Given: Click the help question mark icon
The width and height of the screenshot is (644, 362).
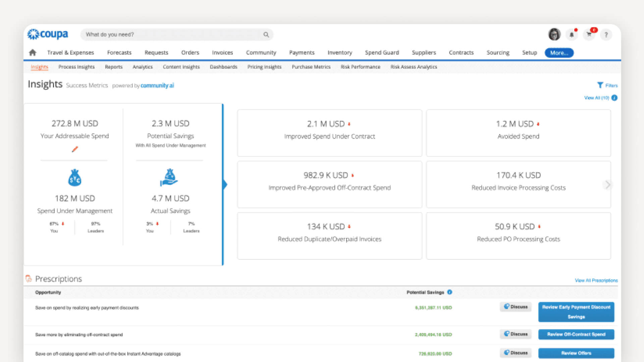Looking at the screenshot, I should (606, 35).
